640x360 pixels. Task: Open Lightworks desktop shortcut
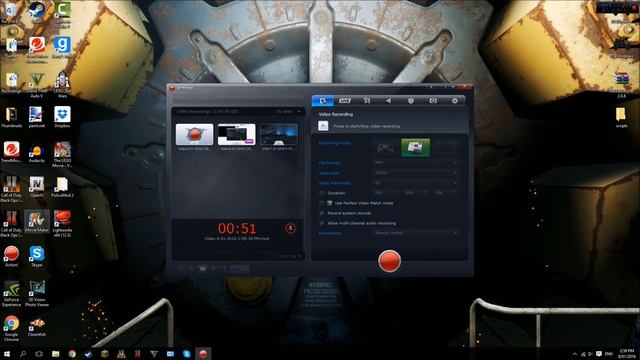point(62,223)
